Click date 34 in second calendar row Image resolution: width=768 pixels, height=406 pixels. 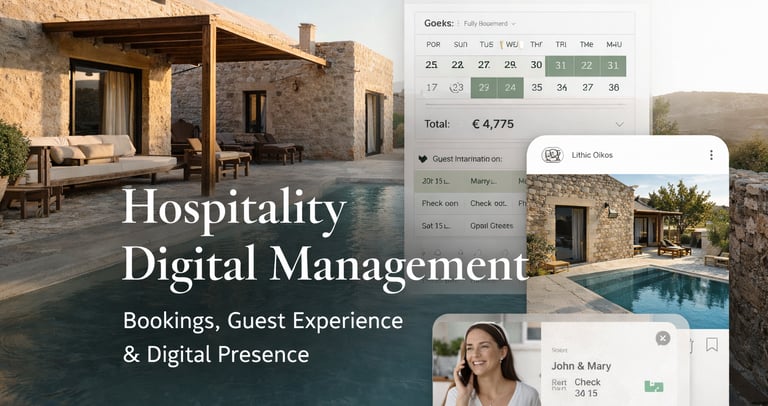pos(562,88)
